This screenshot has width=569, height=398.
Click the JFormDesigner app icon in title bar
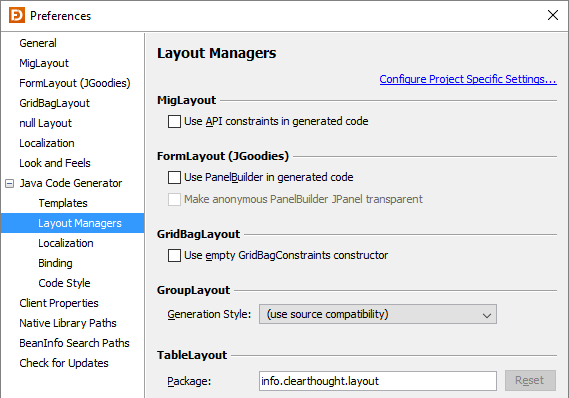click(x=17, y=15)
